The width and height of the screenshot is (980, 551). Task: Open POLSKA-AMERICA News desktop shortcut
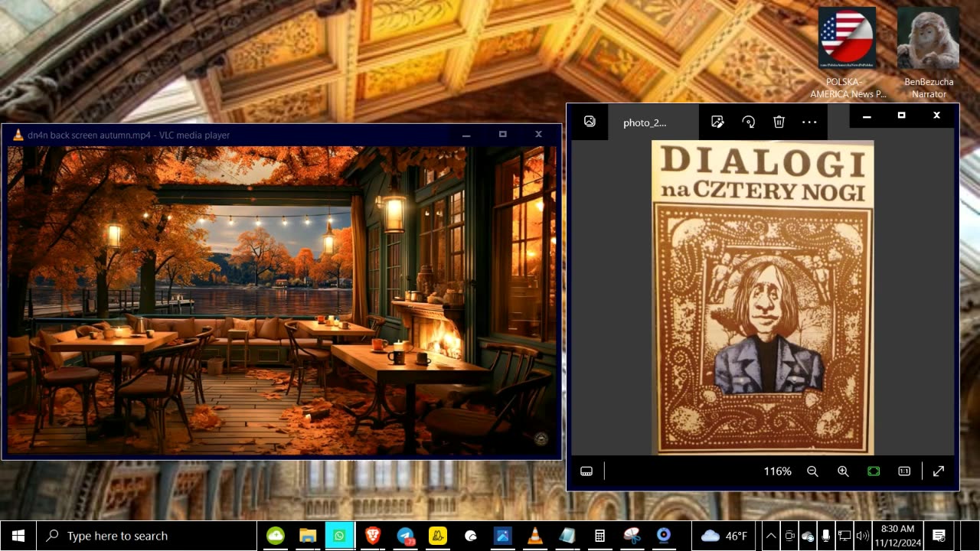click(x=848, y=54)
